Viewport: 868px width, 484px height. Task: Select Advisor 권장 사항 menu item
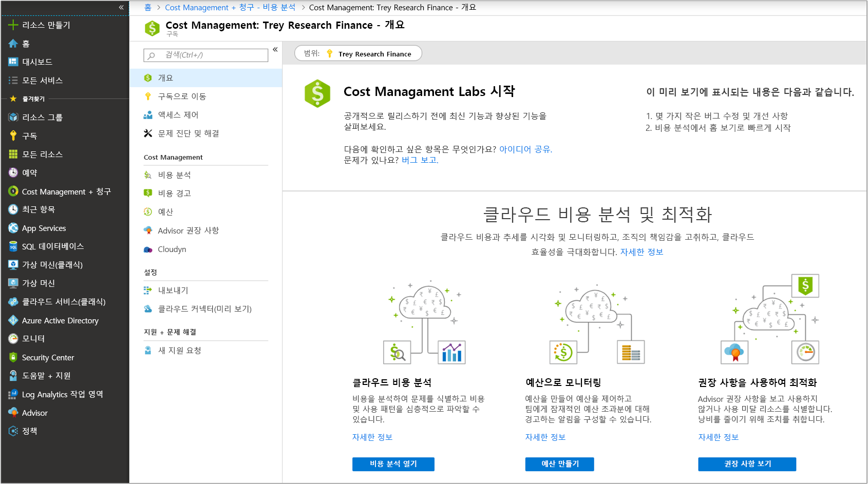[205, 230]
